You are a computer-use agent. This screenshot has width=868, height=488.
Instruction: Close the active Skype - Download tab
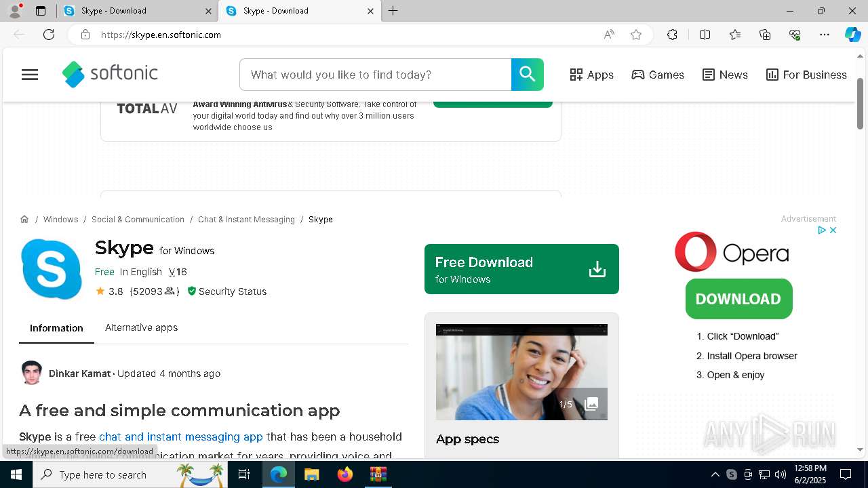370,11
